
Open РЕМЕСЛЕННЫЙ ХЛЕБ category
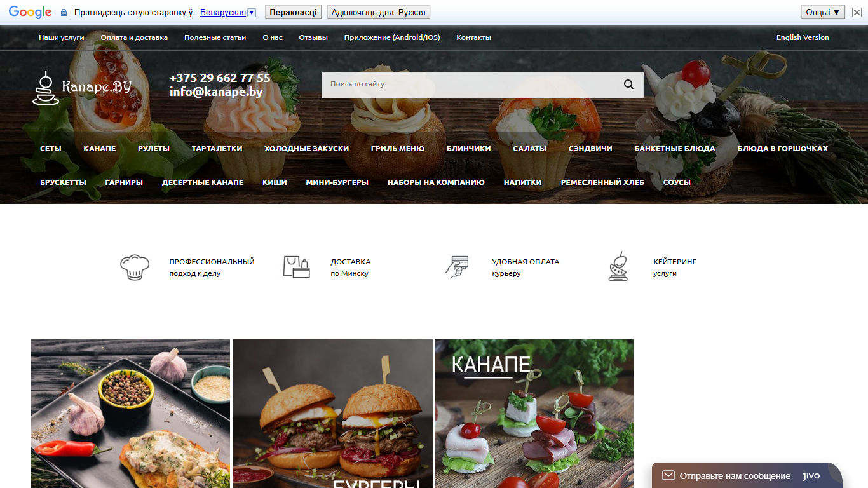point(602,182)
